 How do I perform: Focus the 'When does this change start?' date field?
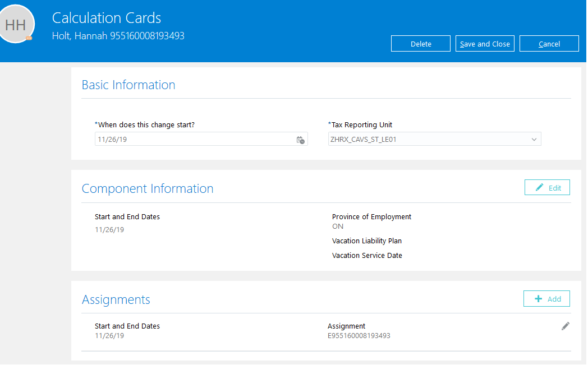(x=194, y=140)
